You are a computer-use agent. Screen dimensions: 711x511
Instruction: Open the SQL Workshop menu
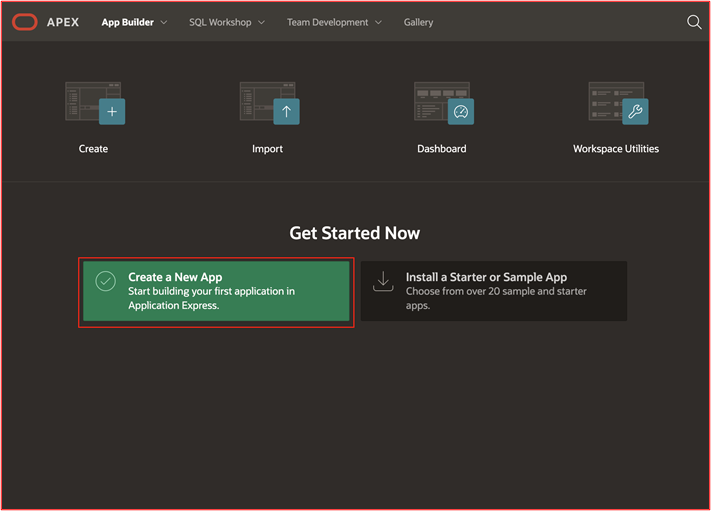coord(220,22)
